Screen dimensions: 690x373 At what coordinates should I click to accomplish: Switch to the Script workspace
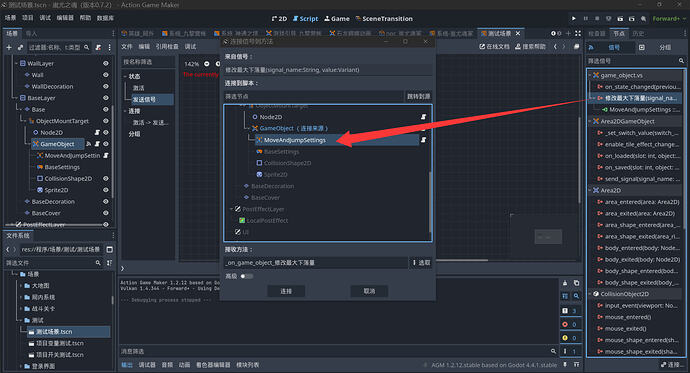click(x=305, y=18)
